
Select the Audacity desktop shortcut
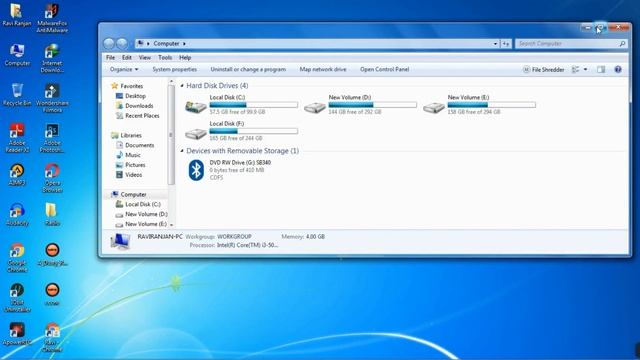coord(17,214)
